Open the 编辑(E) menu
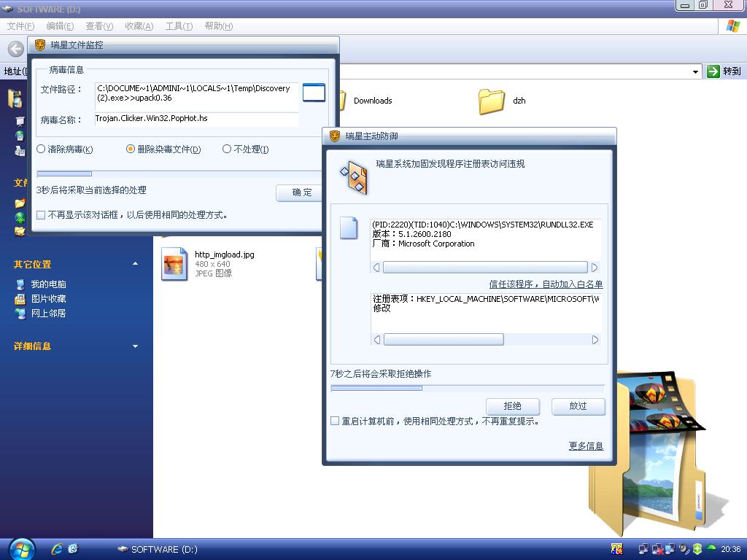The width and height of the screenshot is (747, 560). click(x=60, y=26)
